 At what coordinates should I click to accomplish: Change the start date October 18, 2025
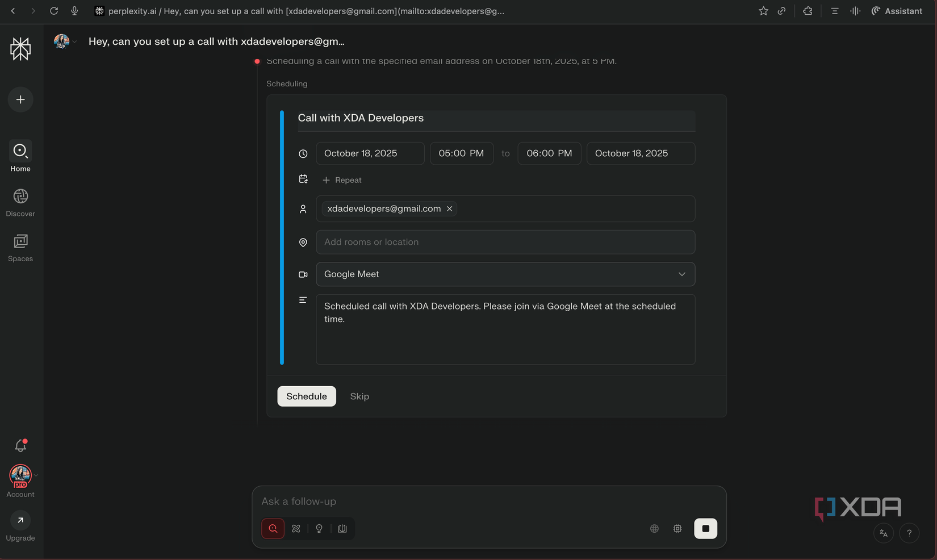point(370,153)
